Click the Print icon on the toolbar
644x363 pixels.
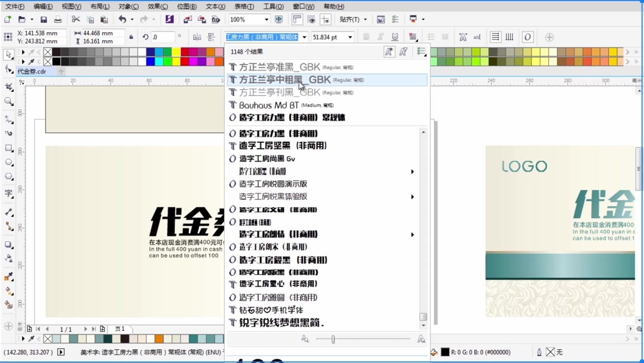click(x=58, y=19)
